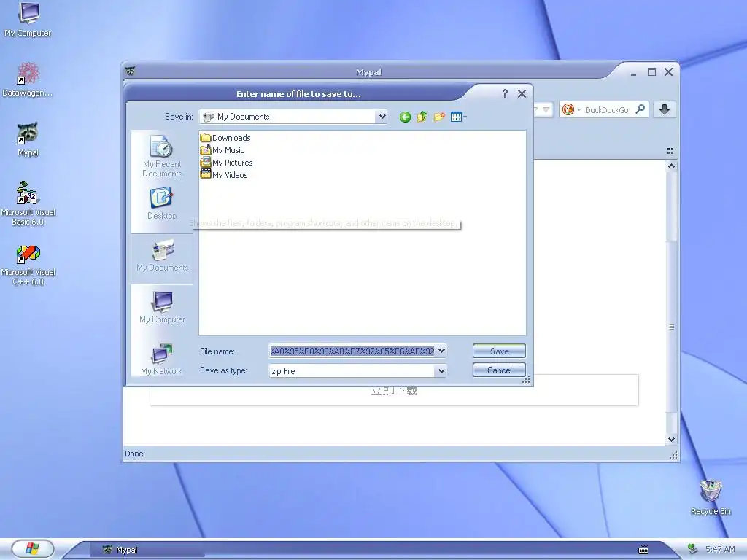
Task: Click the taskbar clock 5:47 AM
Action: pyautogui.click(x=720, y=549)
